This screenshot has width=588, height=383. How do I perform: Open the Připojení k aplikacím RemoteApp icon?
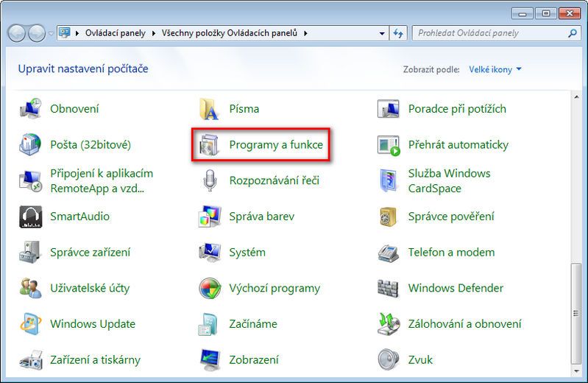click(x=30, y=180)
